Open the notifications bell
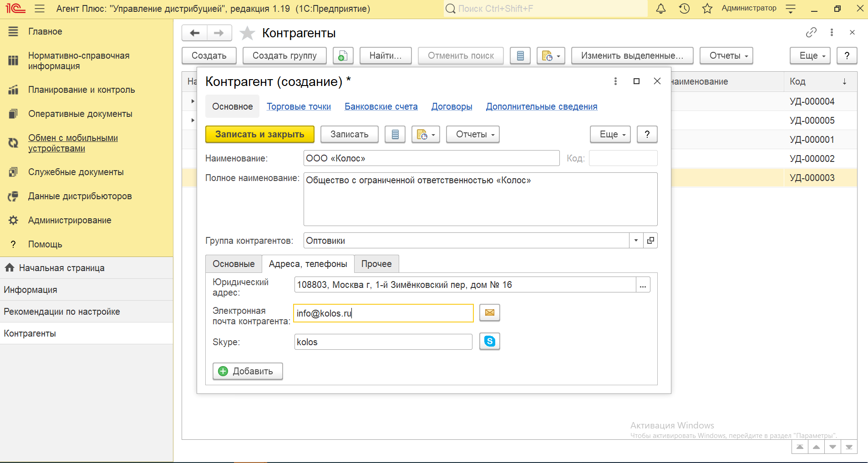Viewport: 868px width, 463px height. 661,9
